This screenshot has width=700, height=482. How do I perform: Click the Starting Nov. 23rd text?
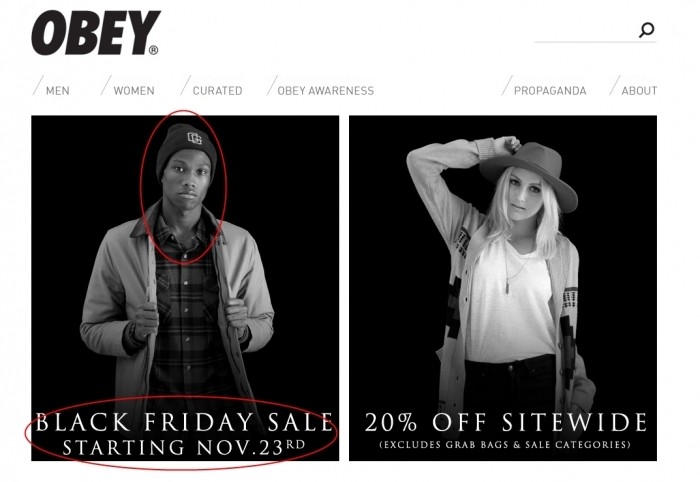[x=184, y=447]
